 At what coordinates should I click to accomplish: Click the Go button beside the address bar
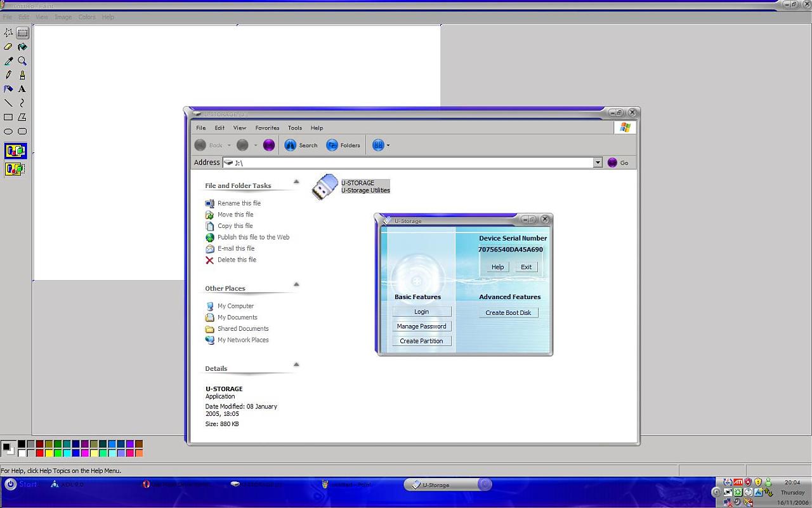pos(618,163)
